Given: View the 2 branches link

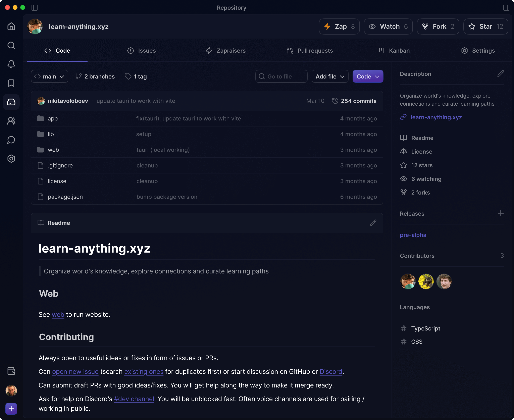Looking at the screenshot, I should [x=95, y=76].
